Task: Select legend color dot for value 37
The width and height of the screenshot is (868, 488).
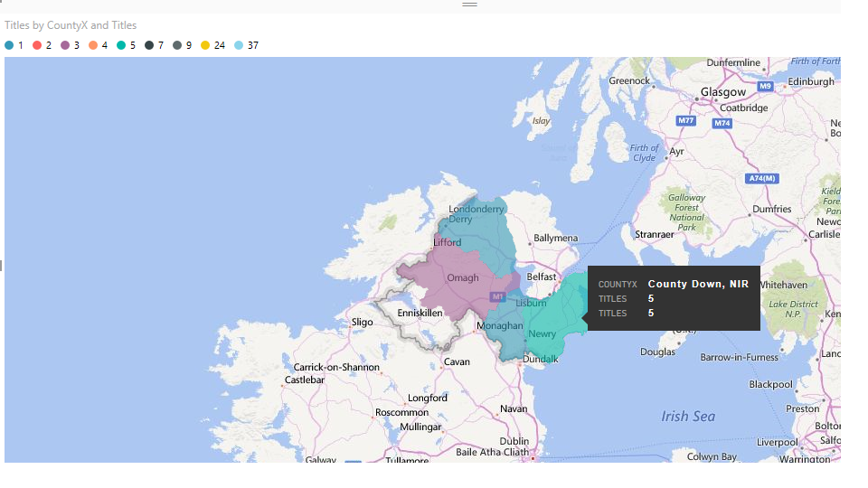Action: tap(239, 45)
